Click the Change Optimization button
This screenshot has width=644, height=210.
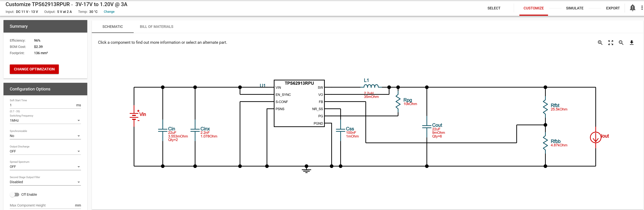(34, 69)
